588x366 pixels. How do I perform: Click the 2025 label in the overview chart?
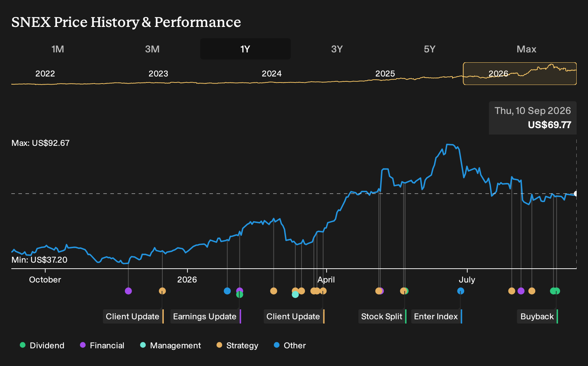(385, 74)
